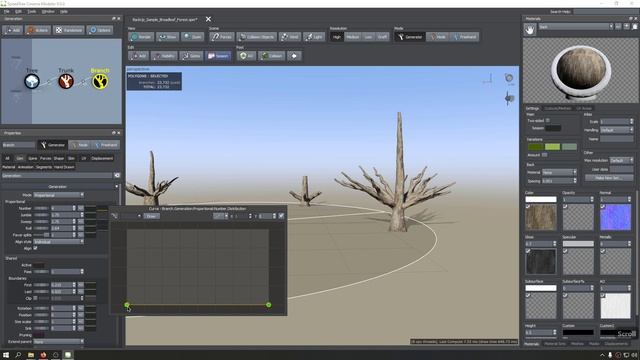This screenshot has width=640, height=360.
Task: Click the bark color texture thumbnail
Action: (x=541, y=217)
